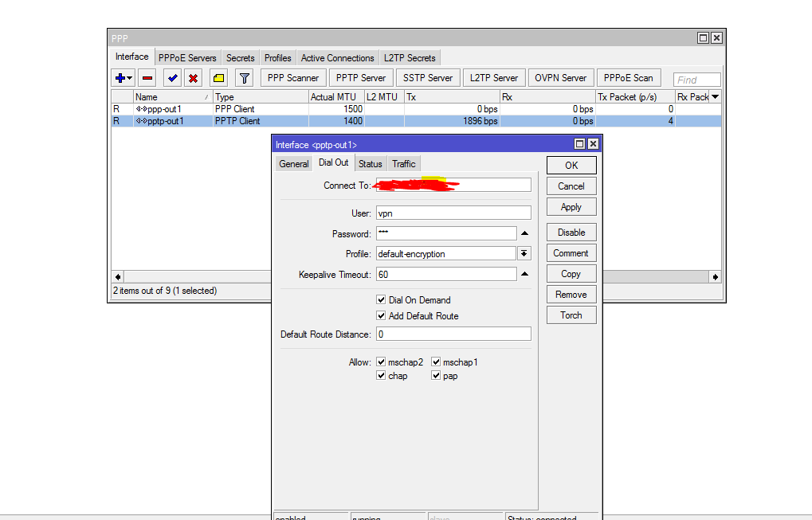Click the yellow Comment note icon

tap(218, 78)
